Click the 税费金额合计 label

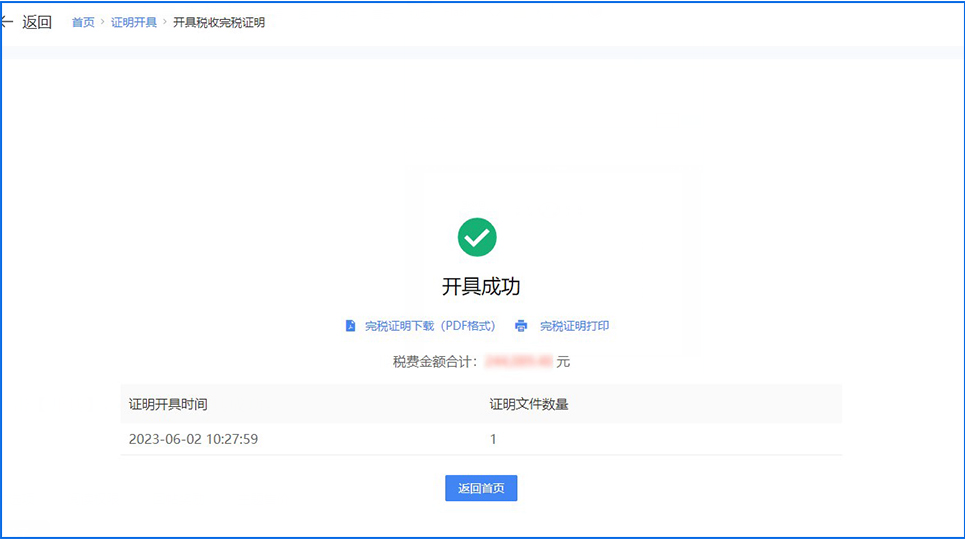[x=435, y=361]
